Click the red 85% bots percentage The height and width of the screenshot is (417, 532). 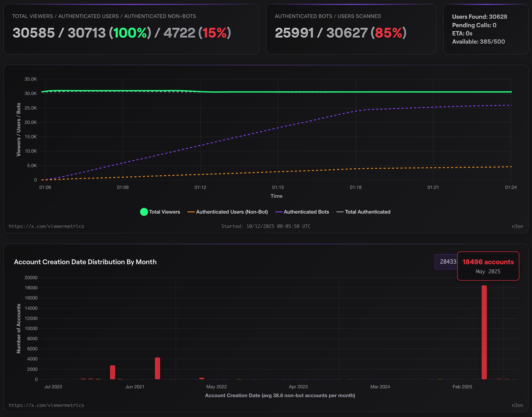[388, 33]
